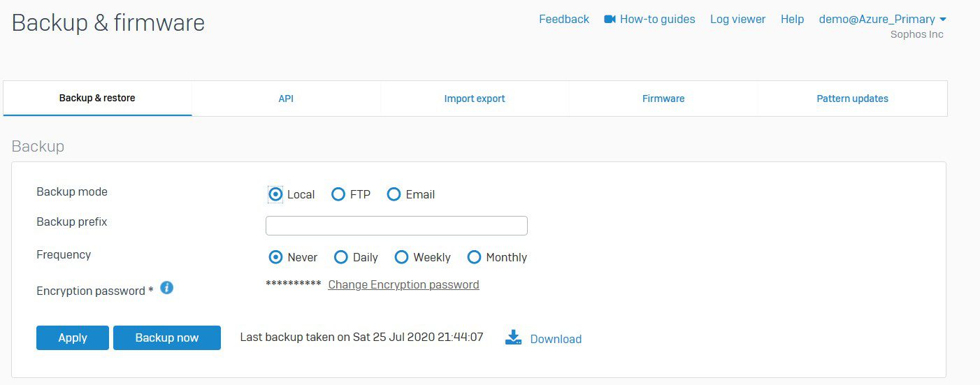The width and height of the screenshot is (980, 385).
Task: Set backup frequency to Daily
Action: tap(341, 257)
